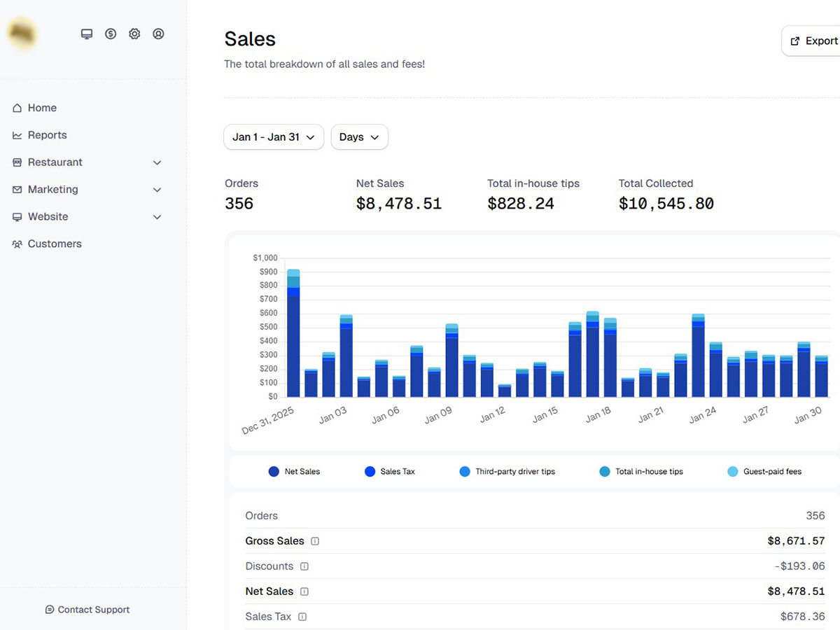This screenshot has width=840, height=630.
Task: Toggle Sales Tax series in chart legend
Action: (390, 472)
